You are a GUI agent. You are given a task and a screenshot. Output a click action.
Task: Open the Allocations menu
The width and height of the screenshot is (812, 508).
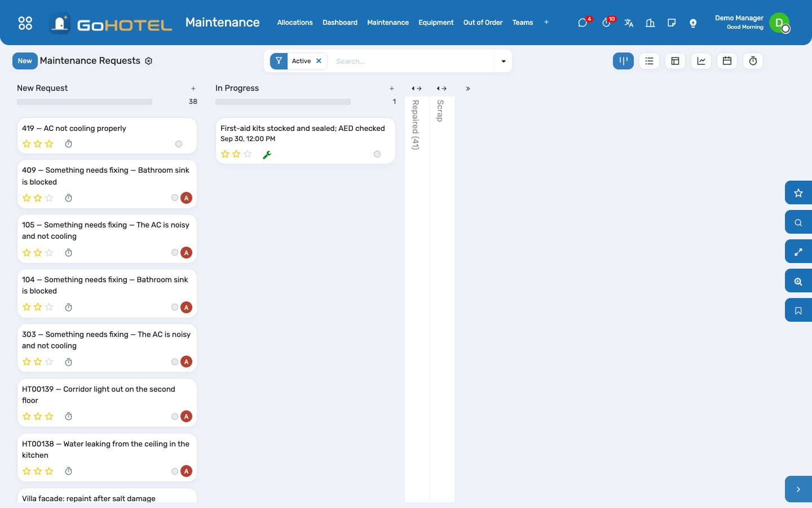295,23
